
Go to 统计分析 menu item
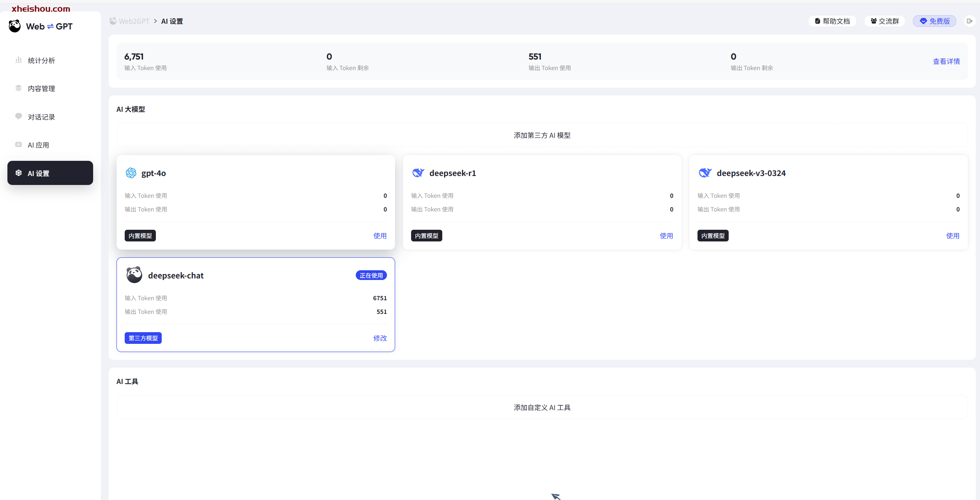coord(50,60)
